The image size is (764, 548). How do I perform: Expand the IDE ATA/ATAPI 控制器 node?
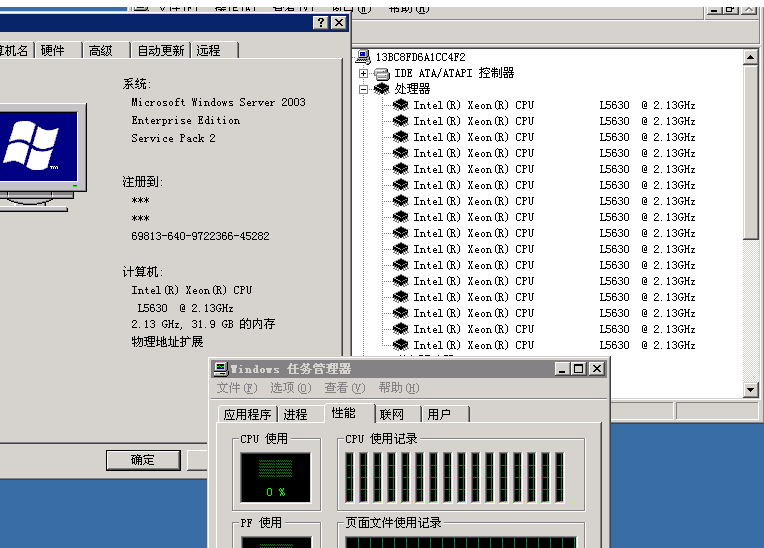(363, 74)
